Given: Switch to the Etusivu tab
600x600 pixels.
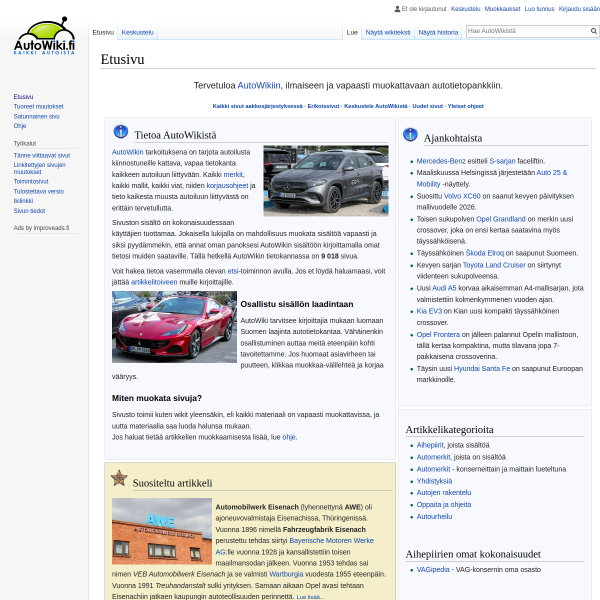Looking at the screenshot, I should coord(103,33).
